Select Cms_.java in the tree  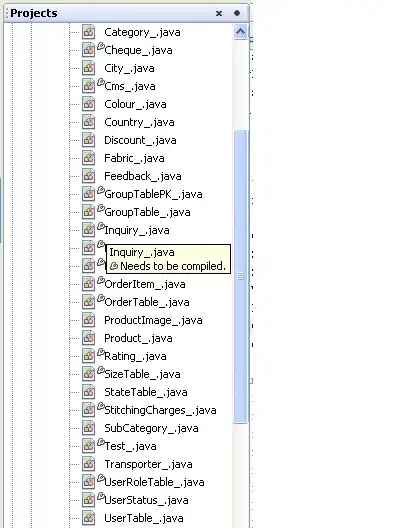coord(130,86)
